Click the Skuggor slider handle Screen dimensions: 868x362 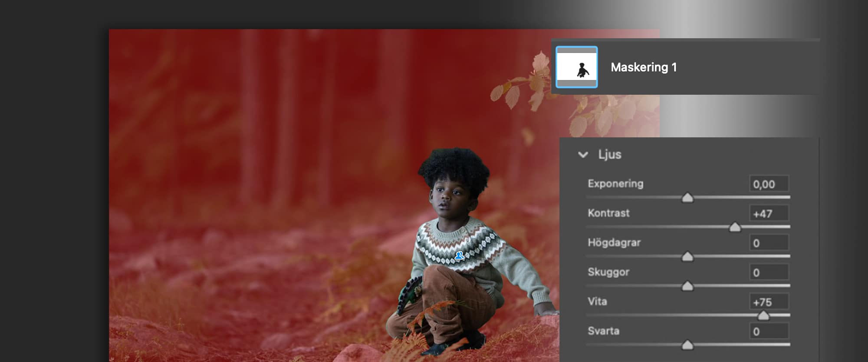[687, 286]
